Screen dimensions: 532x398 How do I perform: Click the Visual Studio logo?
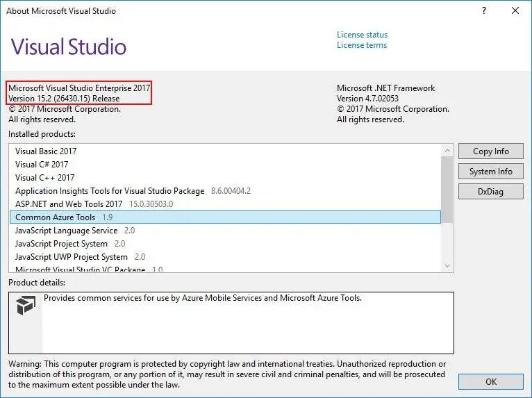[x=69, y=47]
